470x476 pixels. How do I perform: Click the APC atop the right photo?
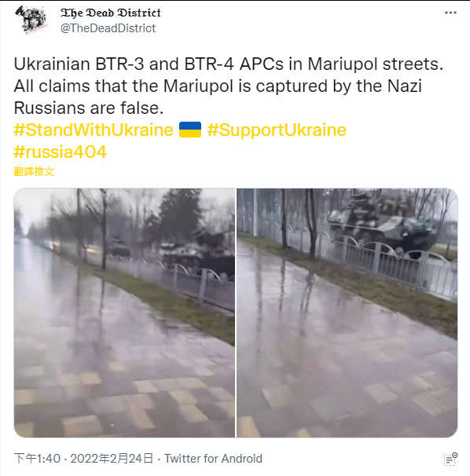tap(383, 225)
